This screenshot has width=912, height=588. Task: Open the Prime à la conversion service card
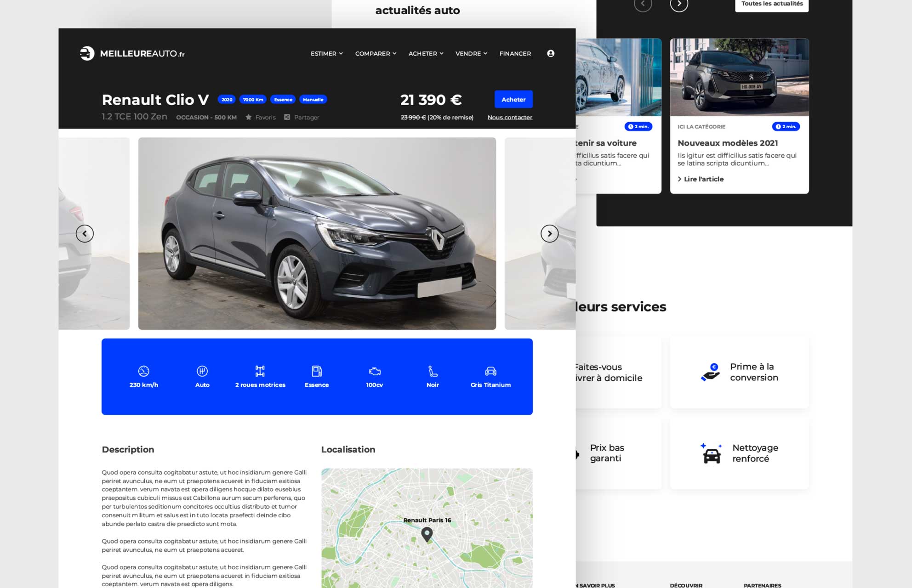(739, 372)
